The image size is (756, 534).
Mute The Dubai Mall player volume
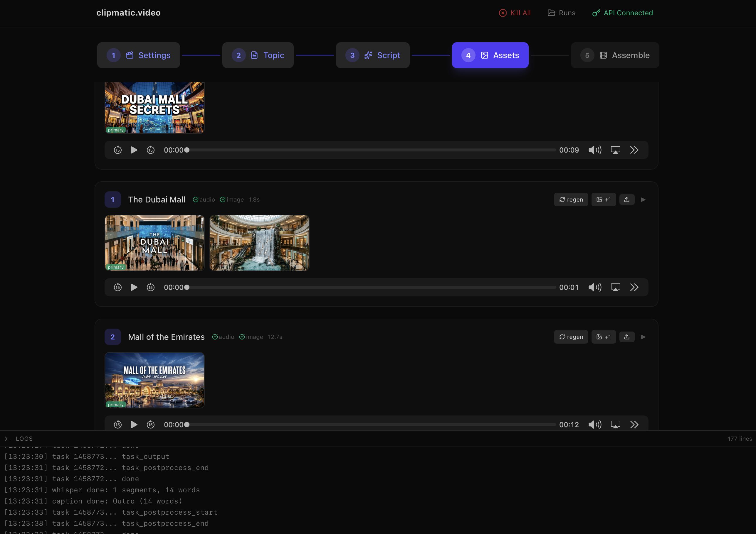tap(595, 287)
